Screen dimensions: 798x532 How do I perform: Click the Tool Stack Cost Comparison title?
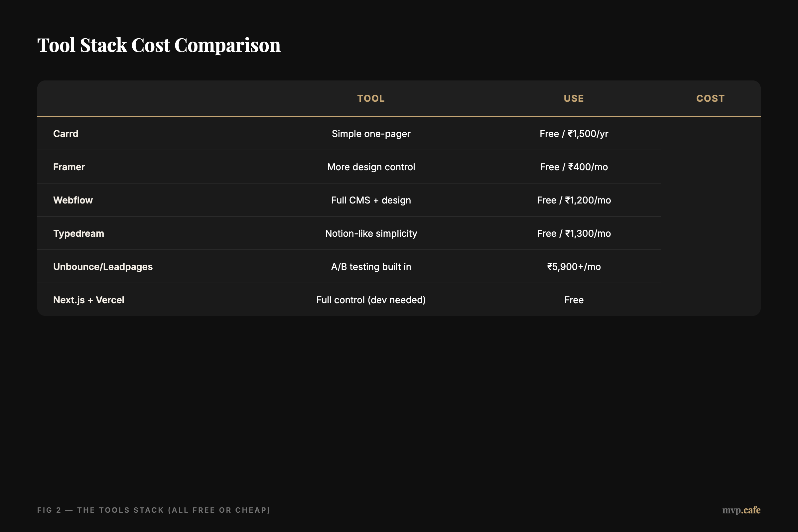pyautogui.click(x=159, y=45)
